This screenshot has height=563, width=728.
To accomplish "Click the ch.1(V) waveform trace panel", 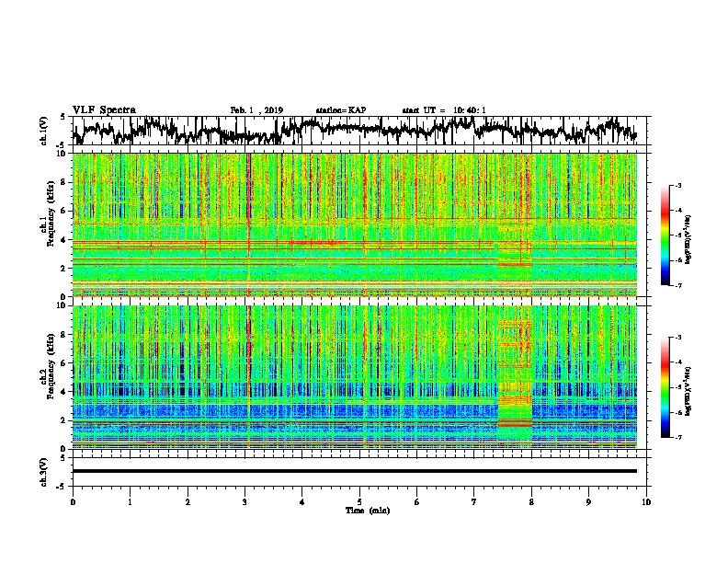I will (x=359, y=131).
